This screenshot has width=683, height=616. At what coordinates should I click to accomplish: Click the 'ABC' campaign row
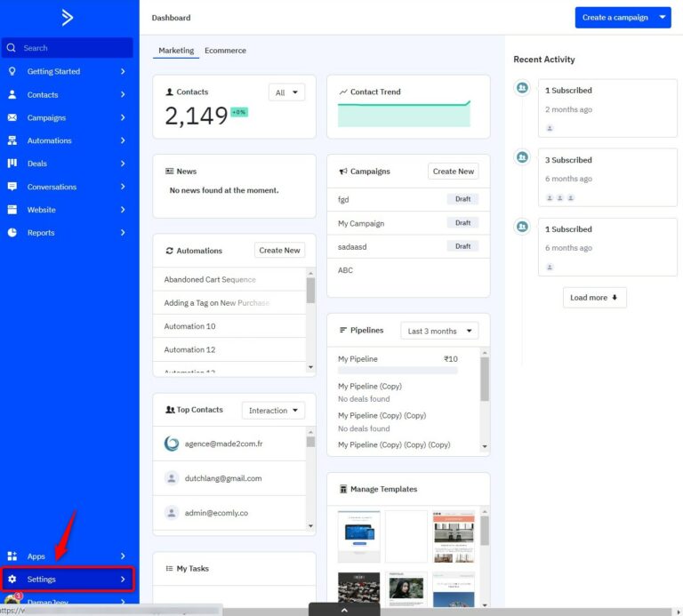coord(408,270)
